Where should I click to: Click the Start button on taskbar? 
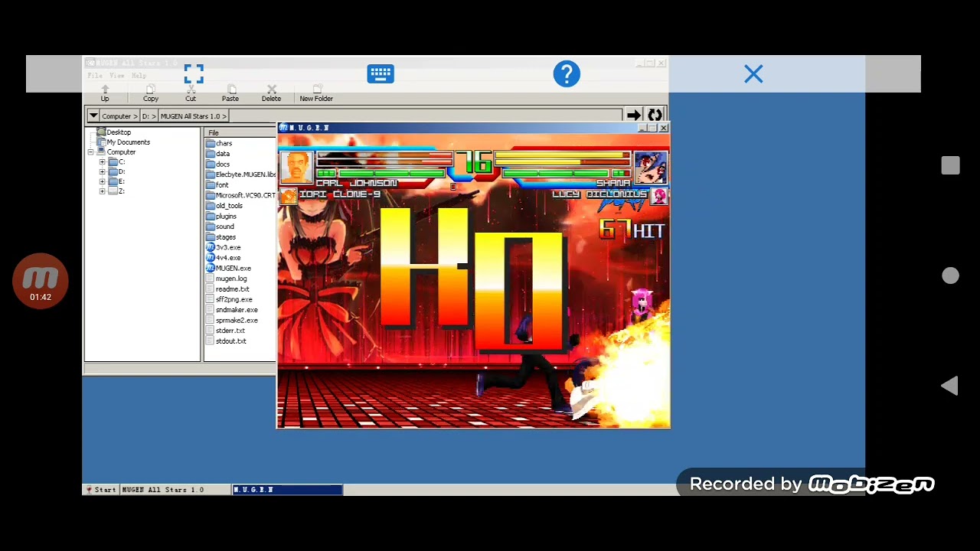click(100, 490)
